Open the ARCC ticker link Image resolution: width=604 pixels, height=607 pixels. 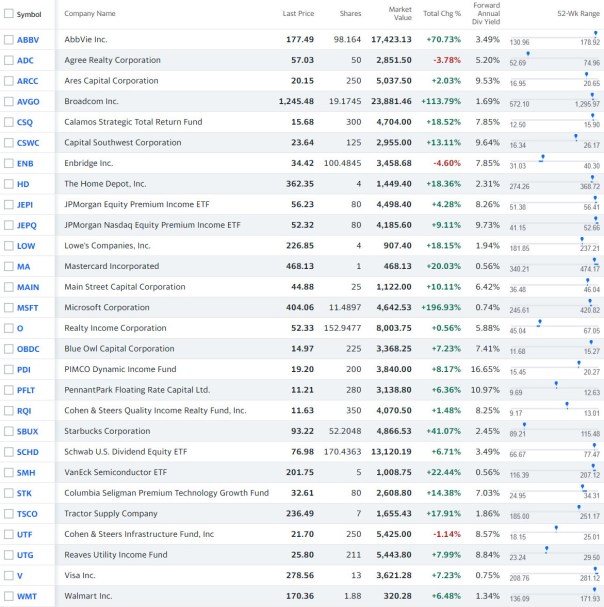pos(27,81)
